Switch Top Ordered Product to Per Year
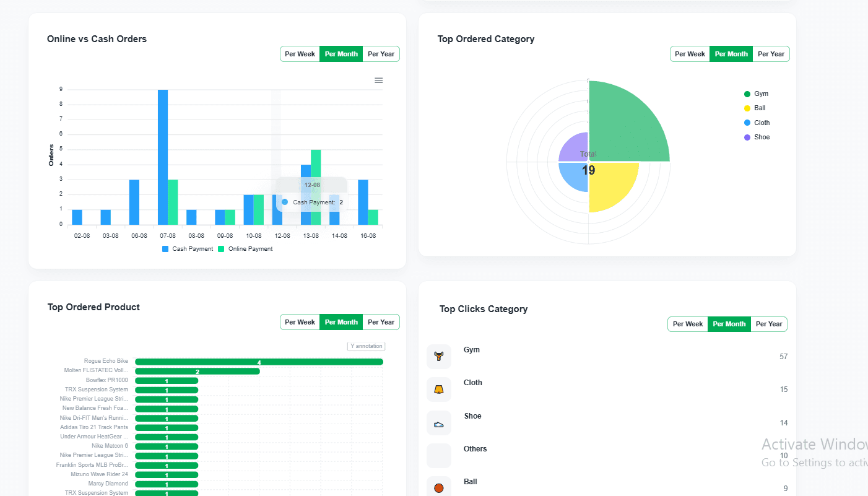The image size is (868, 496). click(x=381, y=322)
